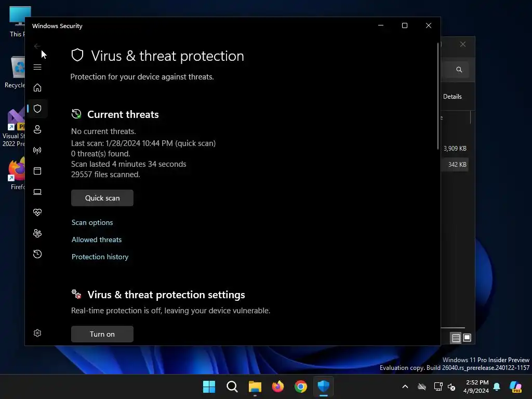Launch Firefox from the taskbar
The width and height of the screenshot is (532, 399).
pos(278,387)
